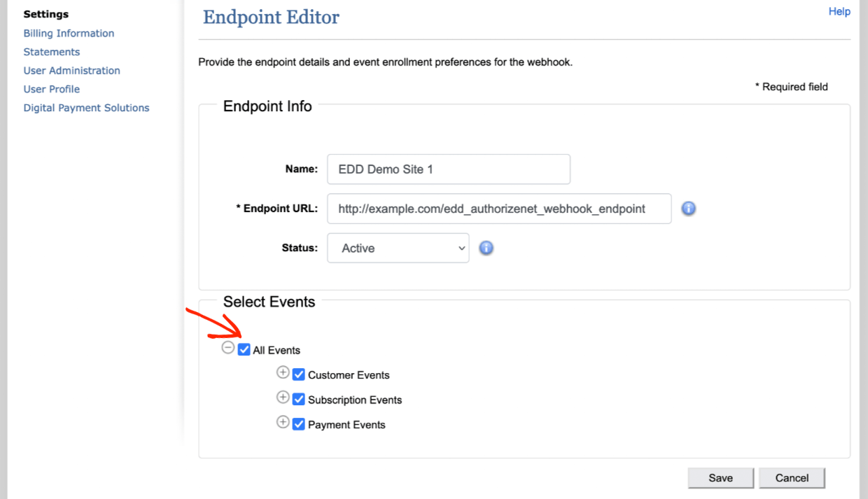The height and width of the screenshot is (499, 868).
Task: Click the Name input field
Action: click(448, 169)
